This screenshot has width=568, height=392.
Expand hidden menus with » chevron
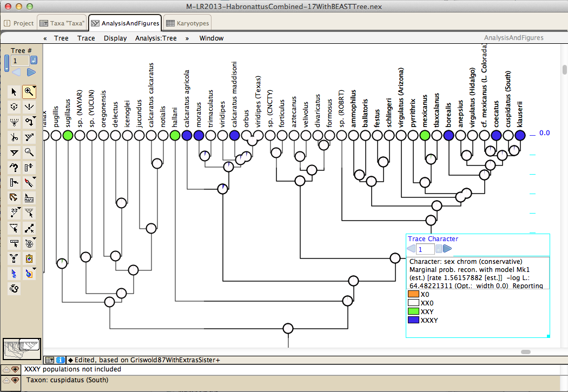[x=187, y=38]
